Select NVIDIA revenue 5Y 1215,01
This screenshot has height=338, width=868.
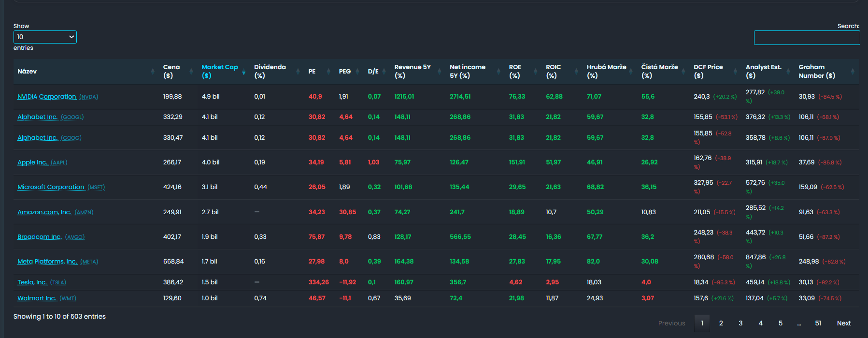(404, 97)
